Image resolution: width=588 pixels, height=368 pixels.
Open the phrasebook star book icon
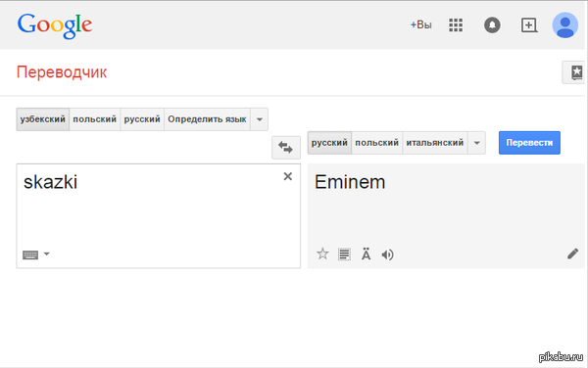(x=575, y=72)
